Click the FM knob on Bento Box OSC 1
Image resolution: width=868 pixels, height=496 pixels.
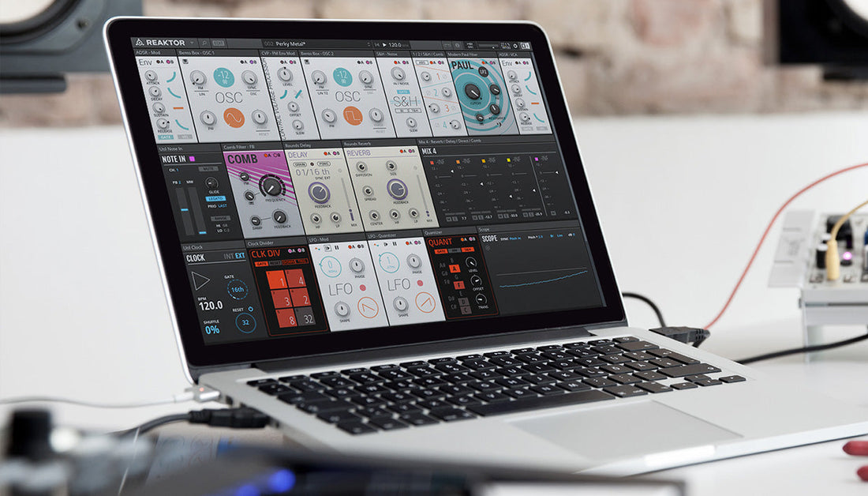197,78
